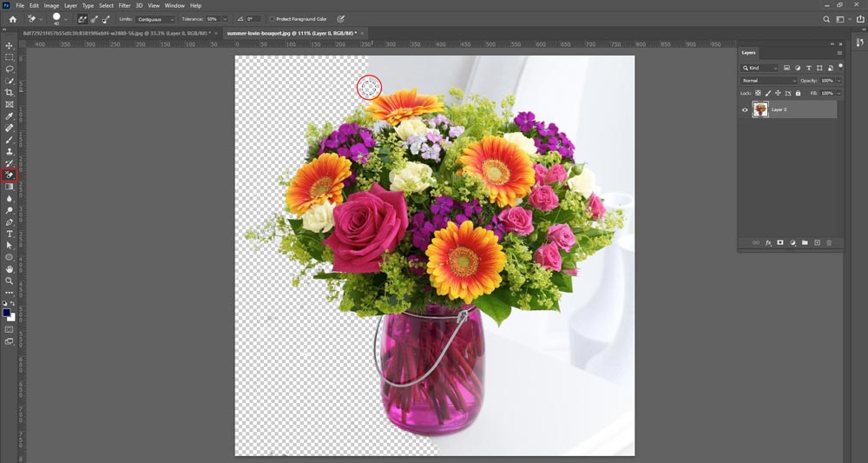Select the Blur tool
Screen dimensions: 868x463
tap(10, 198)
